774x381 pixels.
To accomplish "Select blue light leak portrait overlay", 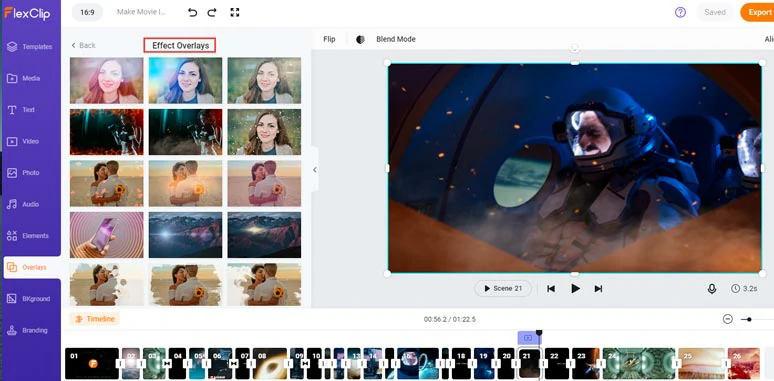I will click(x=185, y=80).
